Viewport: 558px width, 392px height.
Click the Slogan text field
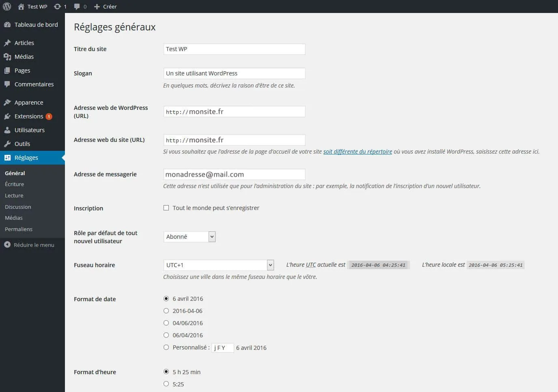coord(234,73)
